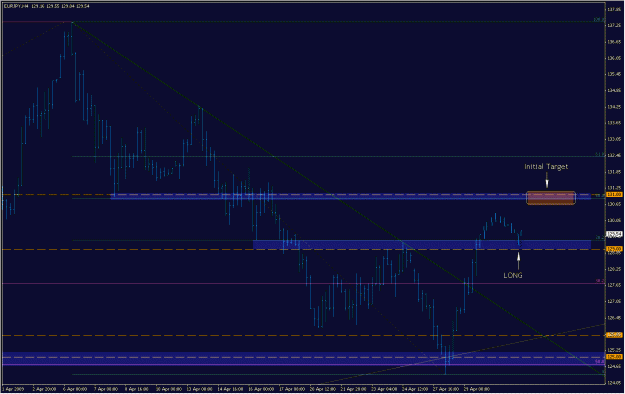Click the 135.45 tick on price scale
The height and width of the screenshot is (394, 625).
[x=615, y=74]
